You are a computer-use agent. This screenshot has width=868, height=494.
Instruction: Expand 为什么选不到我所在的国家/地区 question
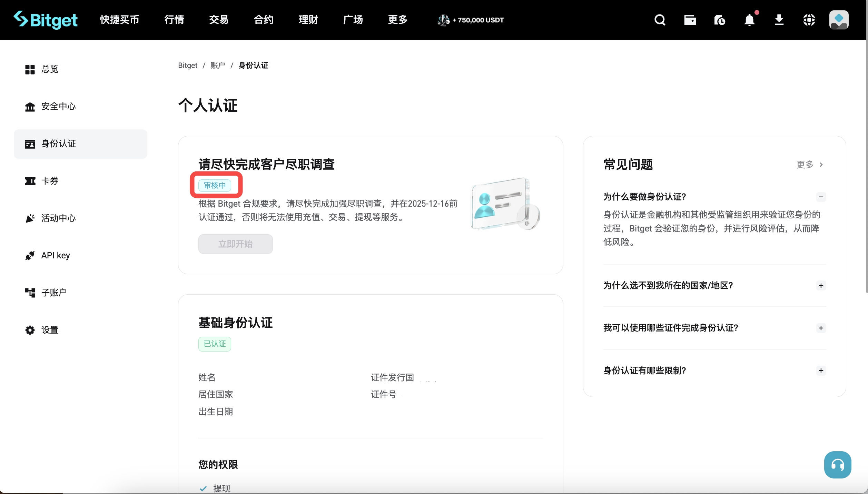click(x=821, y=285)
